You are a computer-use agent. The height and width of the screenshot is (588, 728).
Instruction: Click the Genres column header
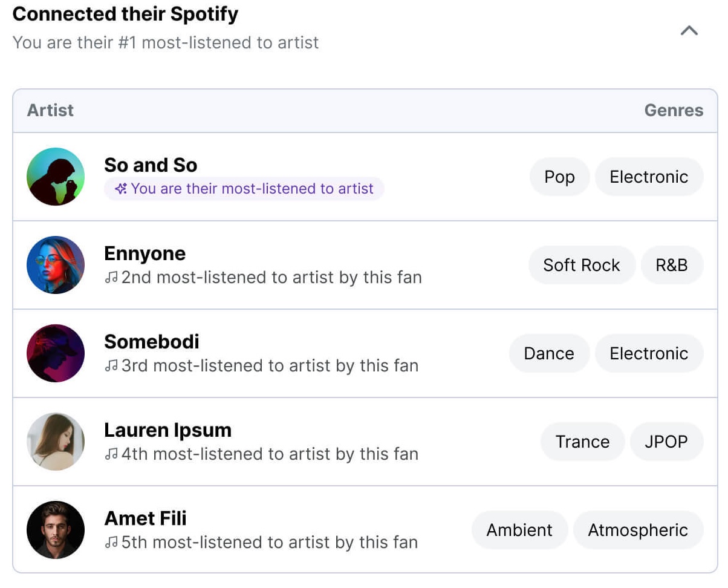coord(674,110)
